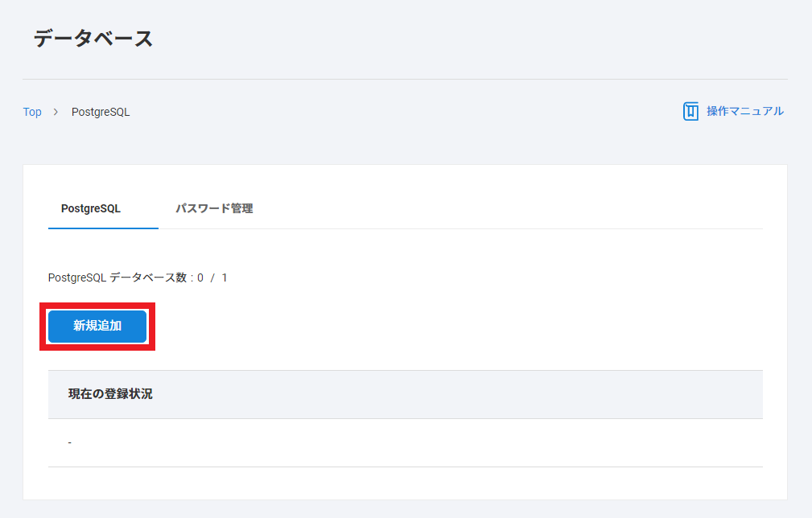Click empty space right of 新規追加 button
Image resolution: width=812 pixels, height=518 pixels.
(x=455, y=326)
